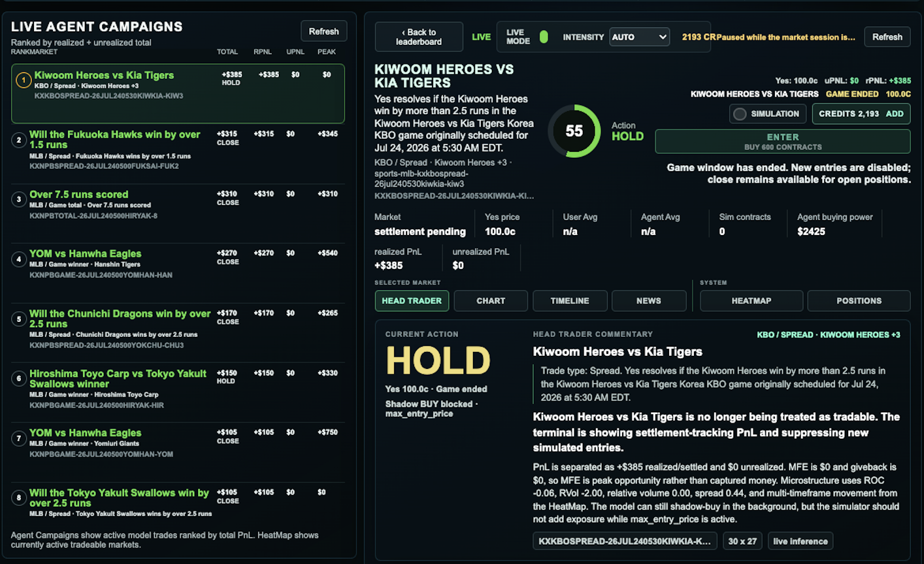Click Enter Buy 600 Contracts button
Screen dimensions: 924x564
(x=782, y=142)
